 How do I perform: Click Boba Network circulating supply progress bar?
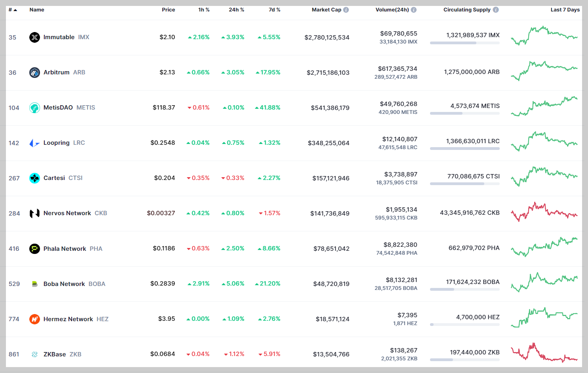point(465,290)
